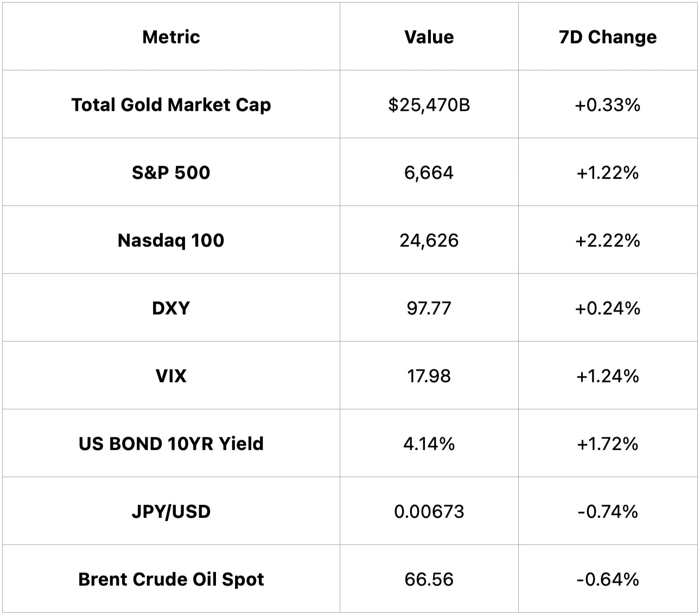
Task: Click the 17.98 value cell
Action: click(429, 376)
